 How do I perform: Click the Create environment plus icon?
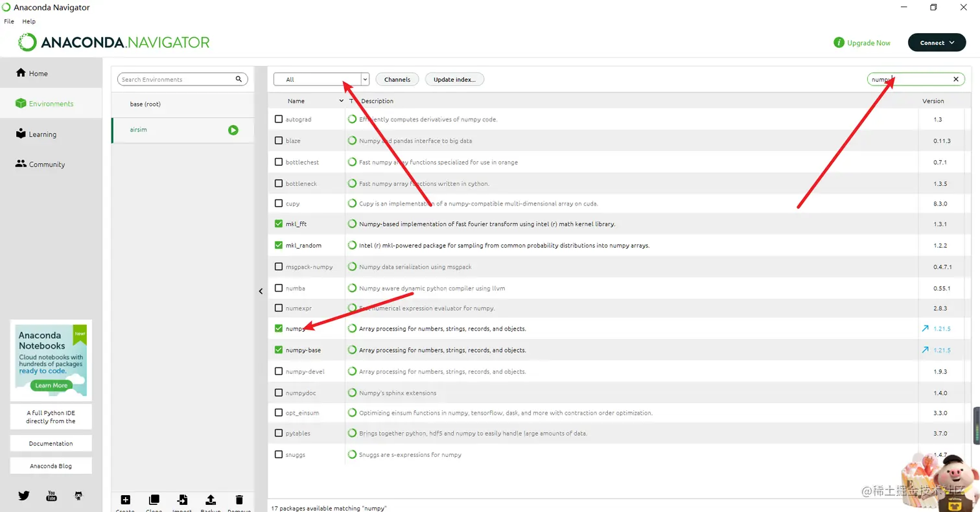(x=126, y=500)
